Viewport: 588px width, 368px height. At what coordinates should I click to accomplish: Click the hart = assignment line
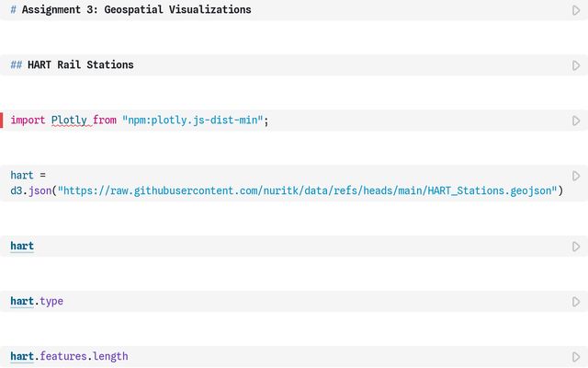(x=28, y=176)
